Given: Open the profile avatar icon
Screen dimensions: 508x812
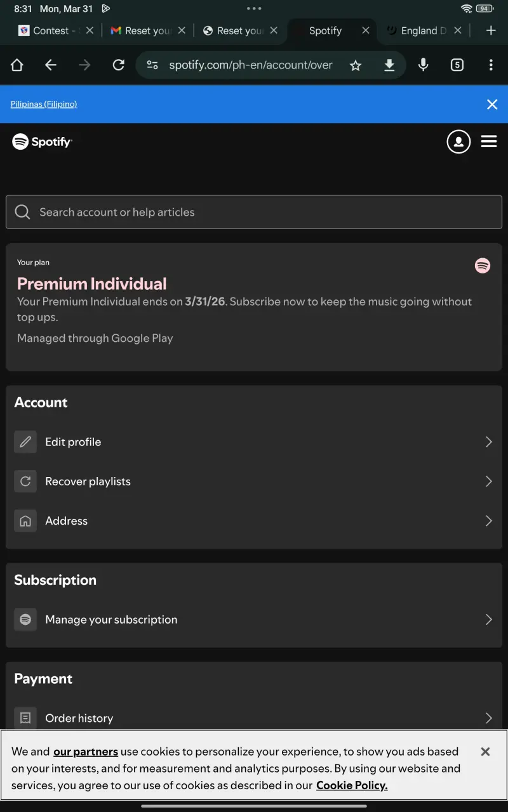Looking at the screenshot, I should [458, 141].
